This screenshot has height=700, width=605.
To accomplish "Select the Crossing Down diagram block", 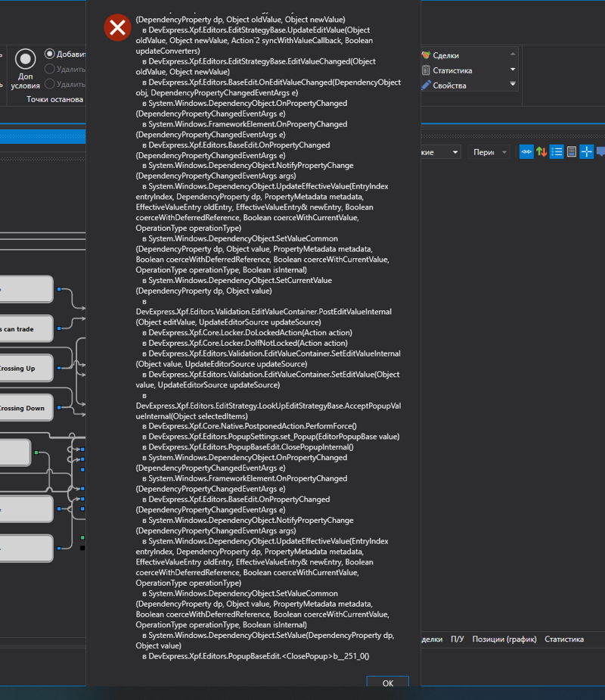I will pyautogui.click(x=26, y=408).
